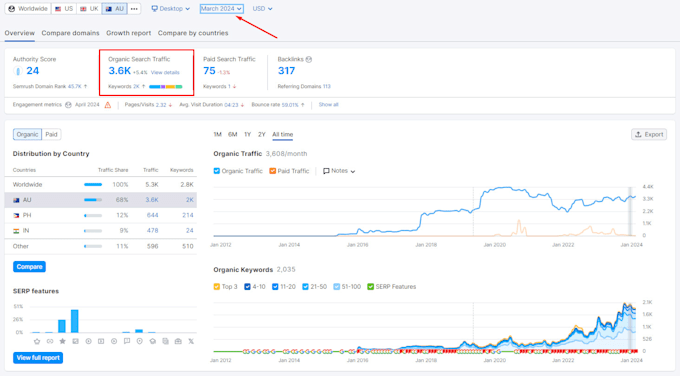The width and height of the screenshot is (680, 376).
Task: Click the PH traffic value 644
Action: pyautogui.click(x=152, y=216)
